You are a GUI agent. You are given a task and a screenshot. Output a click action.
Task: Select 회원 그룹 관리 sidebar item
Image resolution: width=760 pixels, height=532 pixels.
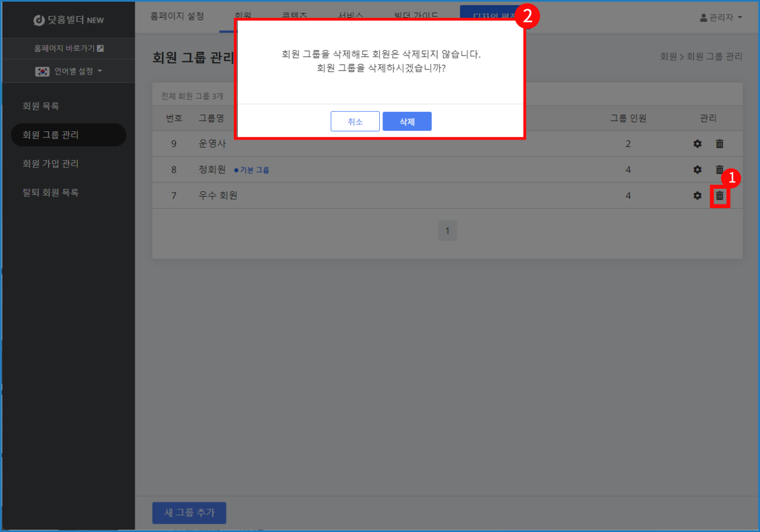51,135
